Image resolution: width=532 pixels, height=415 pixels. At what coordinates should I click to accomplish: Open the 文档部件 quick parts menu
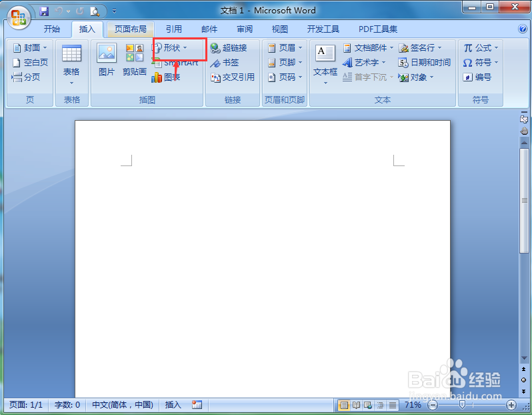[x=368, y=48]
